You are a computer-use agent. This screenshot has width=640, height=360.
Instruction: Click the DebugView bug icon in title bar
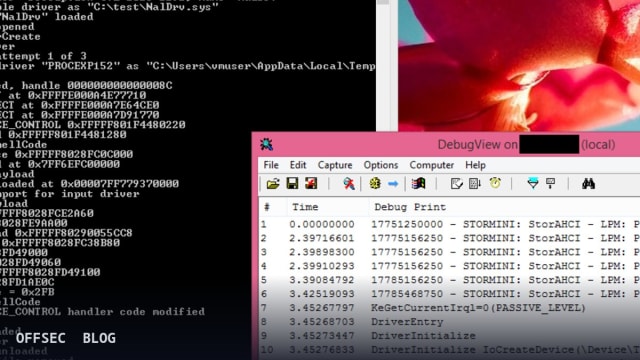[267, 144]
